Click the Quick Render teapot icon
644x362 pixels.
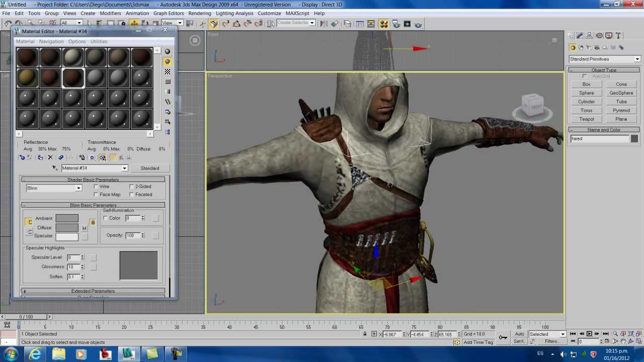click(418, 24)
